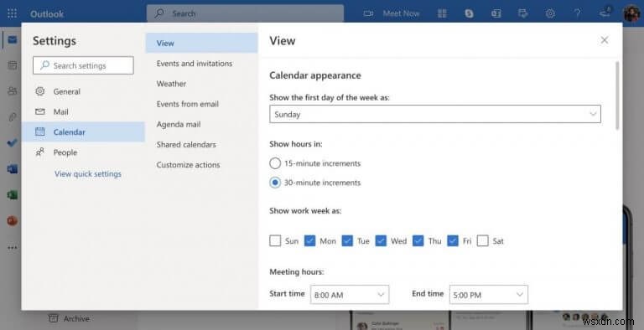Viewport: 644px width, 330px height.
Task: Uncheck the Mon work week checkbox
Action: point(309,240)
